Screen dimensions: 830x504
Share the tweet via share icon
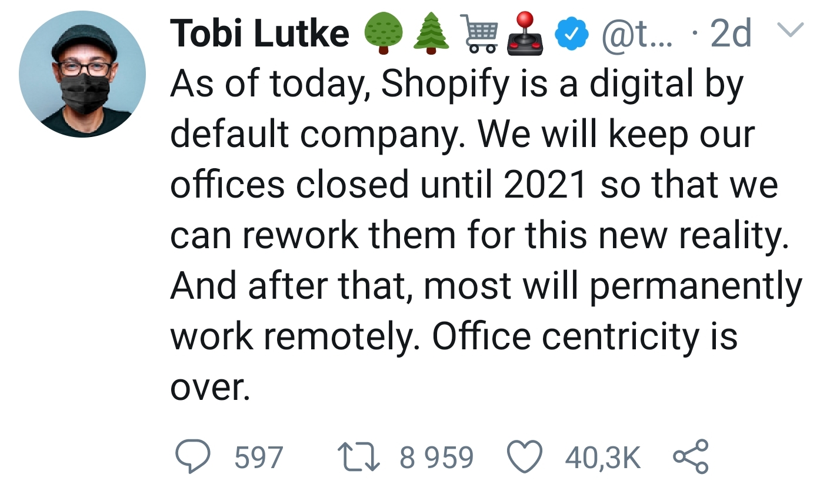(691, 458)
